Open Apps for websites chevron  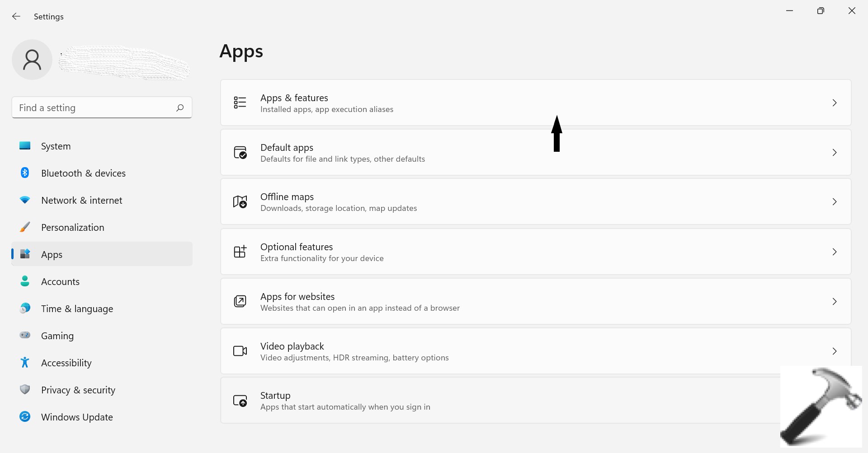[x=835, y=301]
